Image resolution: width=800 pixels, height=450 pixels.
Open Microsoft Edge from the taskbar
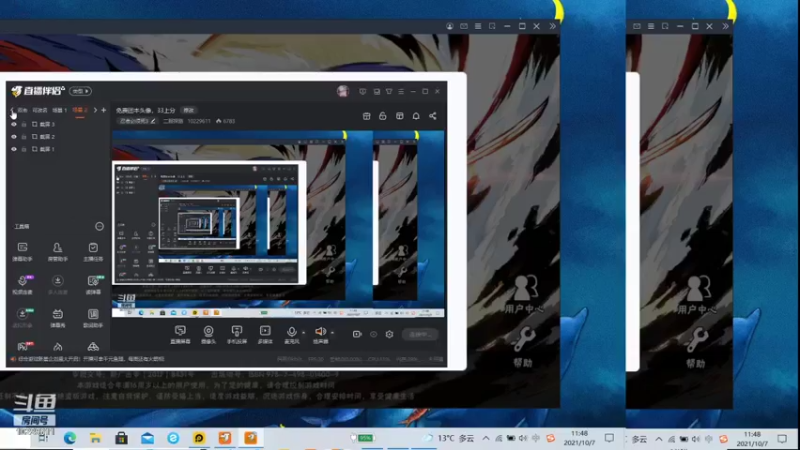tap(70, 438)
